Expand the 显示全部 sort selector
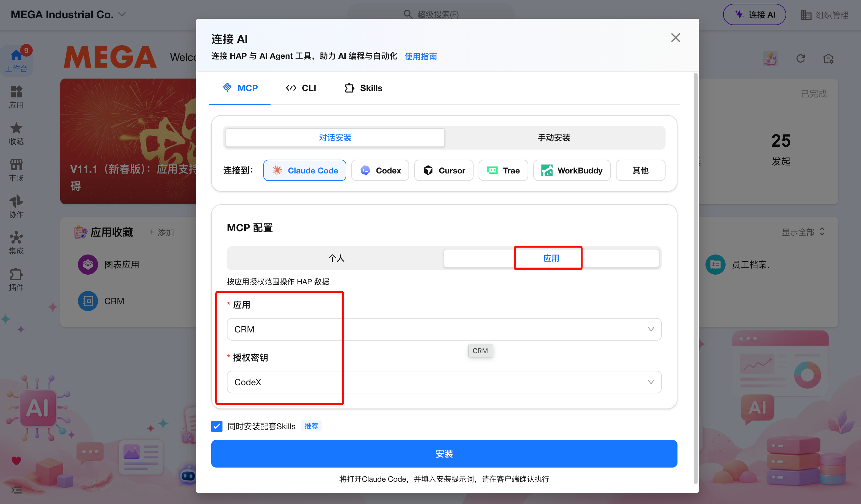 tap(803, 232)
